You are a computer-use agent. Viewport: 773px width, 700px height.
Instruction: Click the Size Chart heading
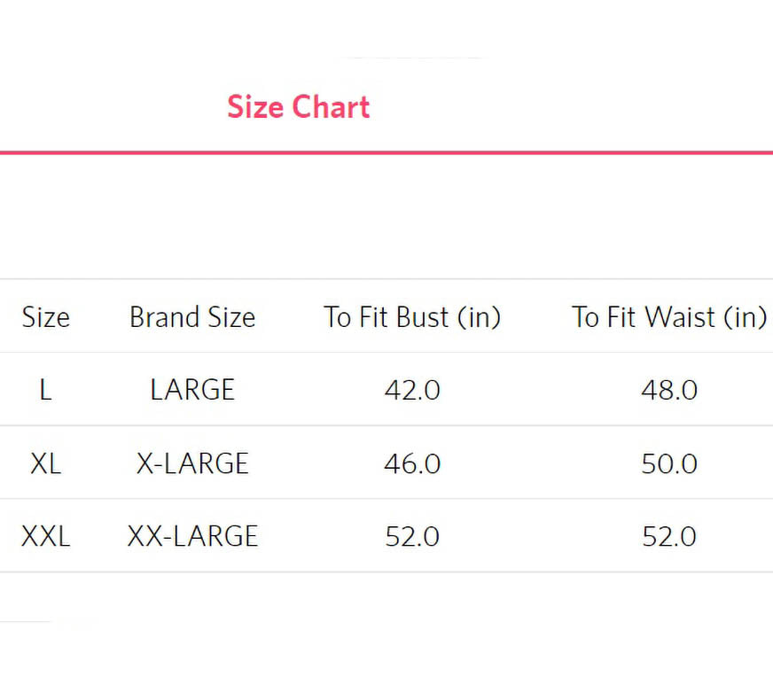point(298,107)
